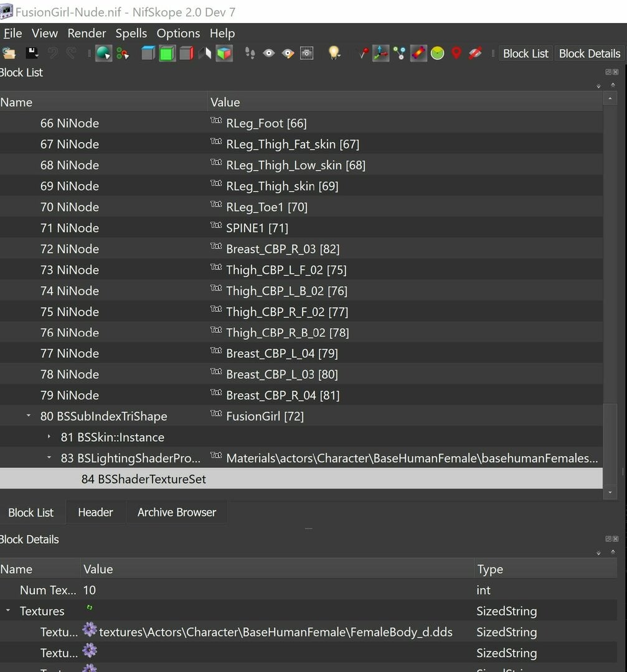
Task: Click the Block List scrollbar up arrow
Action: 610,99
